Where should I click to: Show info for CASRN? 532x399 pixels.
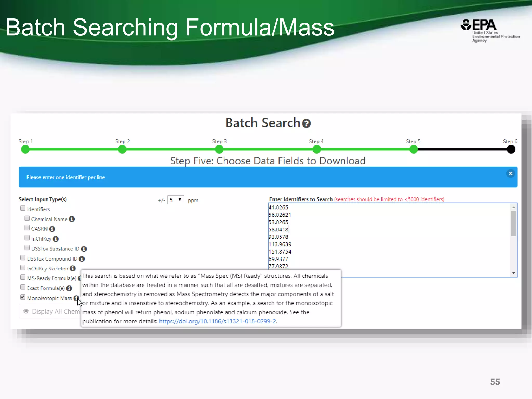click(52, 229)
